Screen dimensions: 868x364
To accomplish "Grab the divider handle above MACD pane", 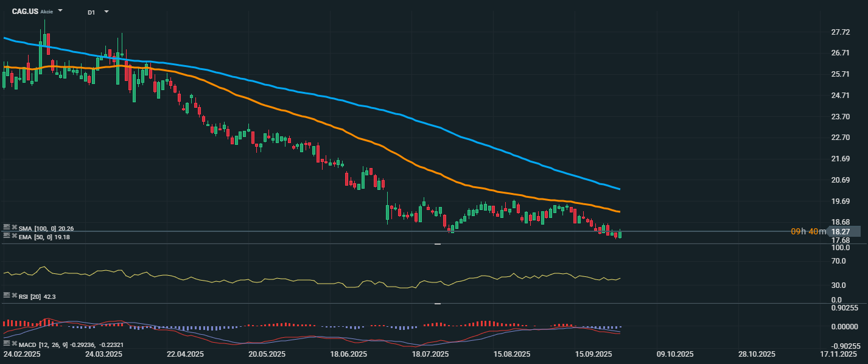I will [437, 303].
